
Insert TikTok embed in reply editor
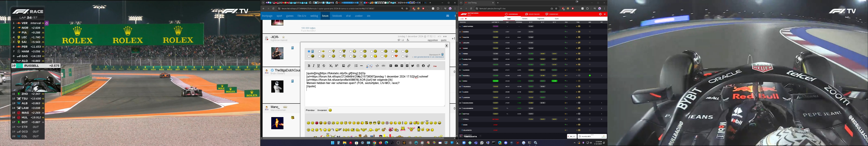(x=429, y=66)
